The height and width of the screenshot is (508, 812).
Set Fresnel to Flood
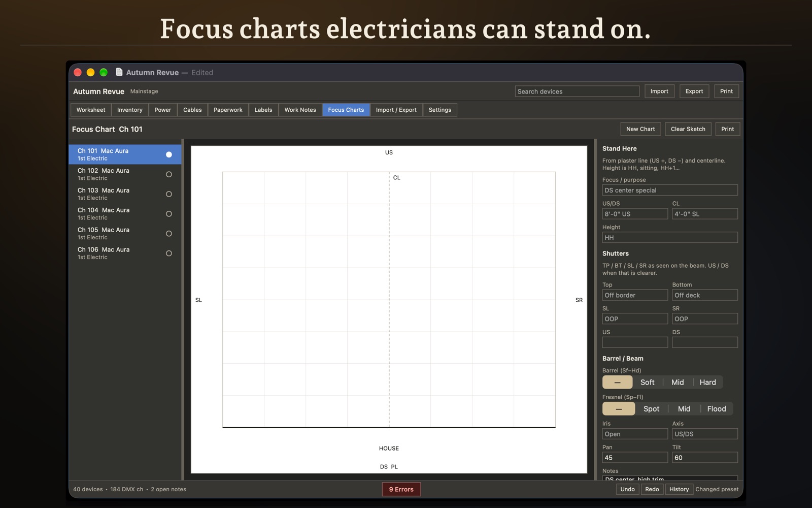coord(717,409)
